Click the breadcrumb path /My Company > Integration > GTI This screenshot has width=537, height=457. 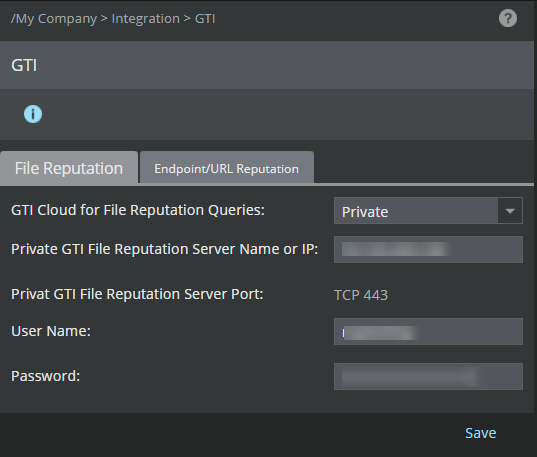[113, 18]
